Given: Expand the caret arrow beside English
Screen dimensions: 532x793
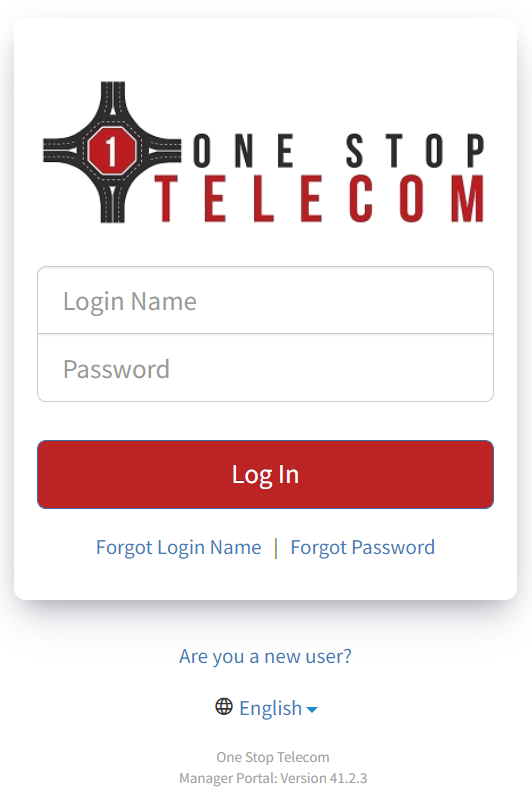Looking at the screenshot, I should pyautogui.click(x=312, y=710).
